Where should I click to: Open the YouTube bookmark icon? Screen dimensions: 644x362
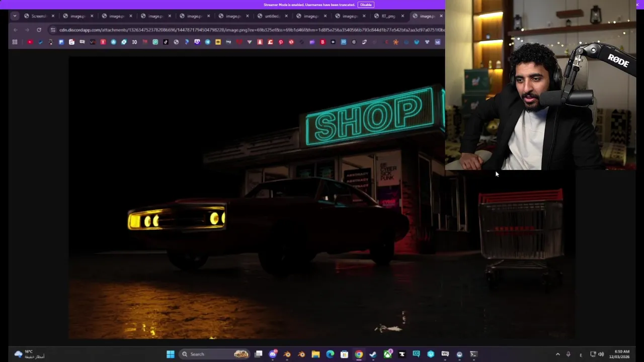pyautogui.click(x=30, y=42)
